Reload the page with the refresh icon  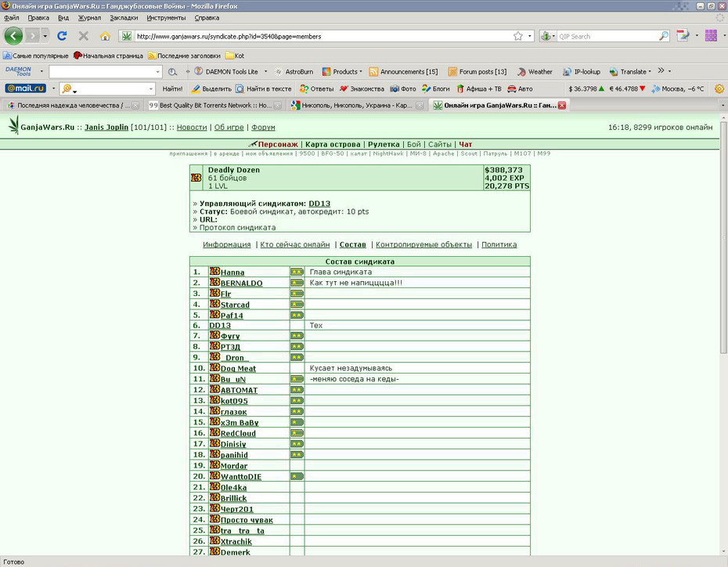[x=62, y=36]
